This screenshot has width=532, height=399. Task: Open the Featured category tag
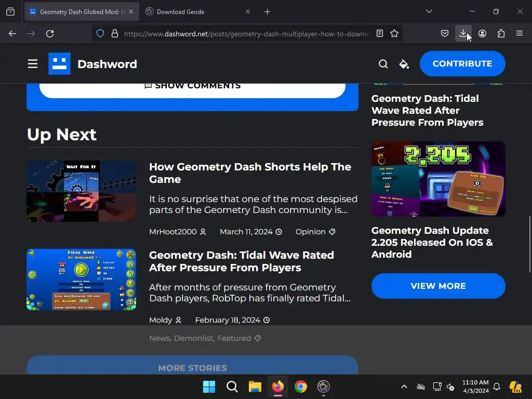pos(234,338)
